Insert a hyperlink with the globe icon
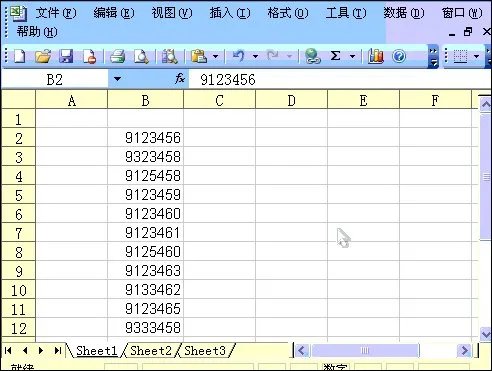Viewport: 492px width, 371px height. pyautogui.click(x=313, y=56)
